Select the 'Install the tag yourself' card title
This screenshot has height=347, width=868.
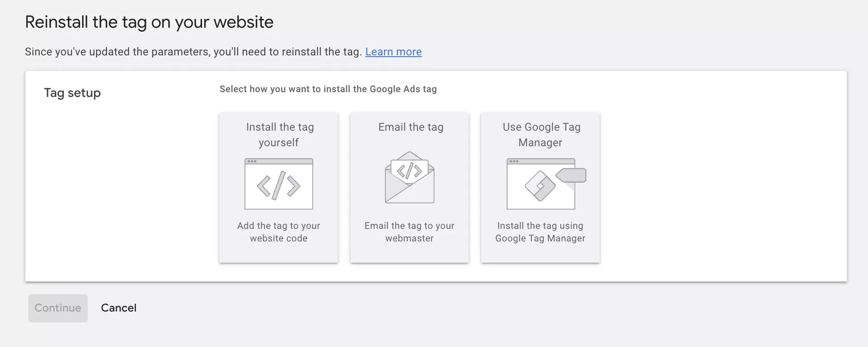click(x=279, y=135)
